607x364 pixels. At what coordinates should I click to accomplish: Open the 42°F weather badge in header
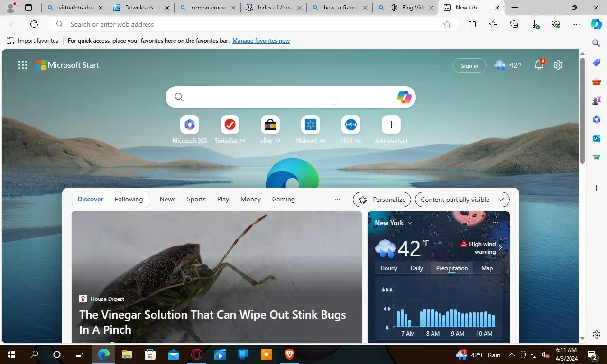click(x=508, y=65)
